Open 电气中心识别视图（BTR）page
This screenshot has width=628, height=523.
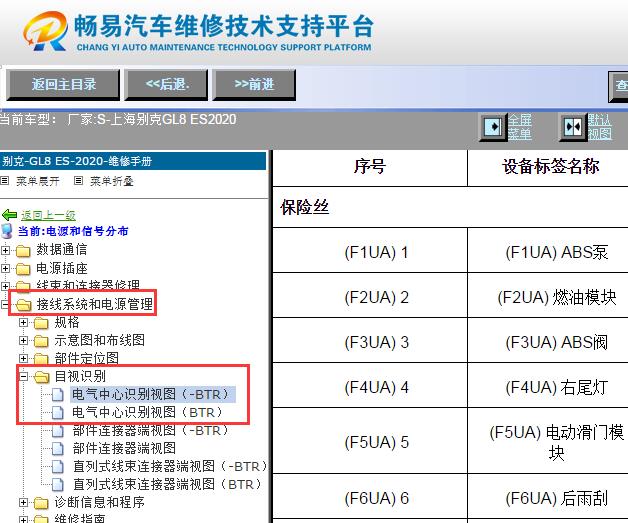[147, 412]
